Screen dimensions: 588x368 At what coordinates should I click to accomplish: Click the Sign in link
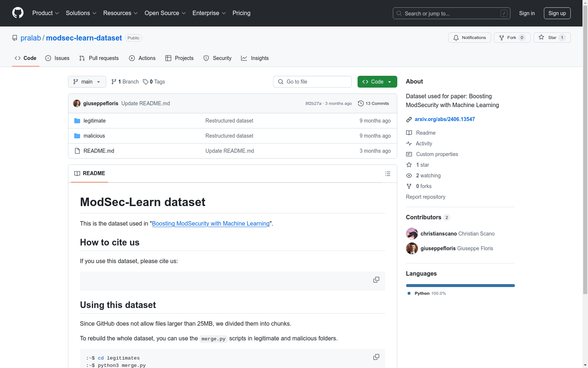527,13
